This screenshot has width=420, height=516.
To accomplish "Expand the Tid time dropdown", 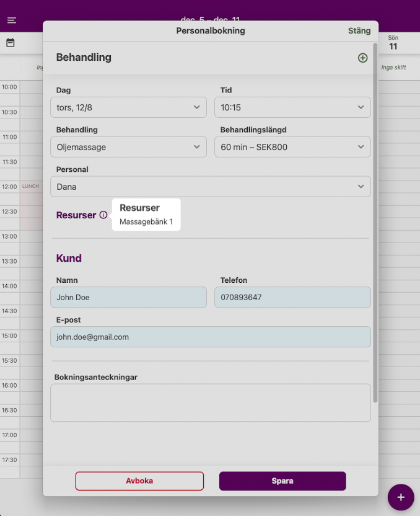I will pyautogui.click(x=292, y=107).
